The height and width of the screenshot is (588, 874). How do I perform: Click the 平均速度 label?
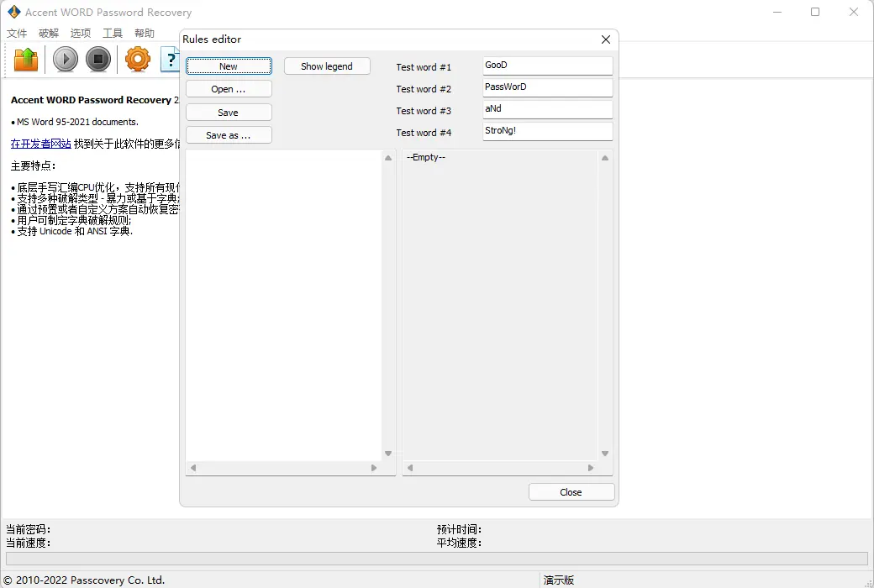coord(460,543)
